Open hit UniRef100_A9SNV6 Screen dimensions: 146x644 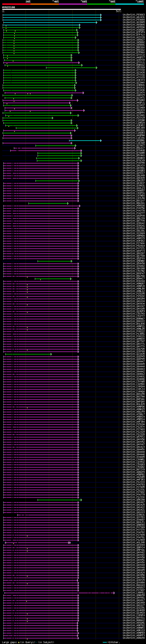(x=134, y=25)
